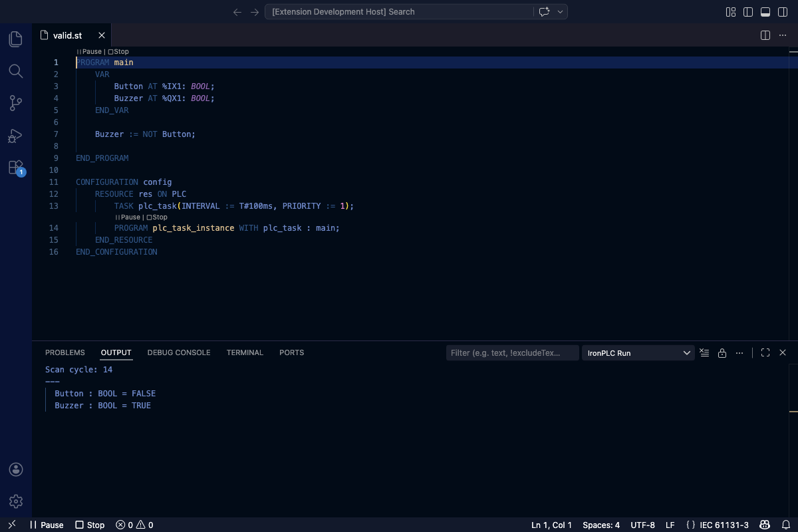This screenshot has height=532, width=798.
Task: Switch to the TERMINAL tab
Action: 245,352
